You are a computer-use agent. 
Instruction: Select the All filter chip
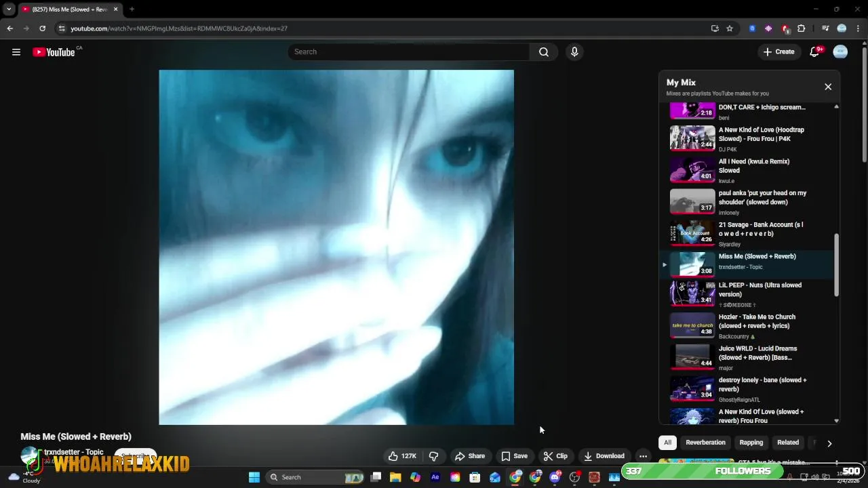coord(667,443)
